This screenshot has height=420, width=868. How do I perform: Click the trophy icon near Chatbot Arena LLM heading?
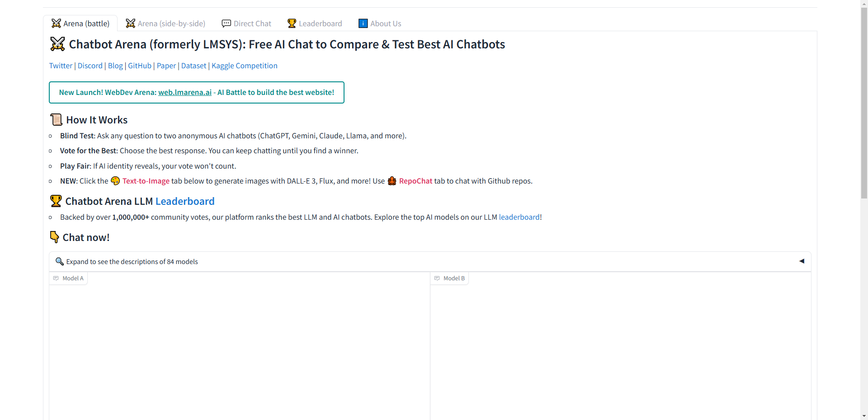click(x=55, y=201)
